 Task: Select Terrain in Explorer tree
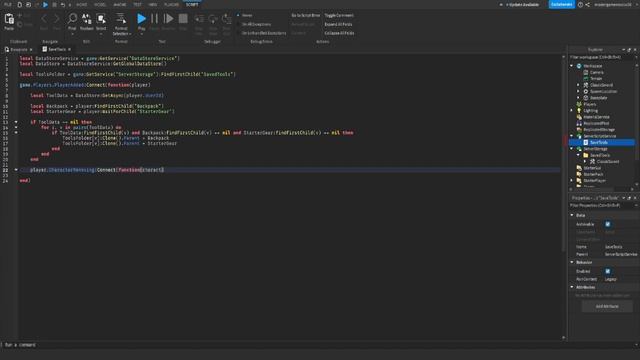596,78
